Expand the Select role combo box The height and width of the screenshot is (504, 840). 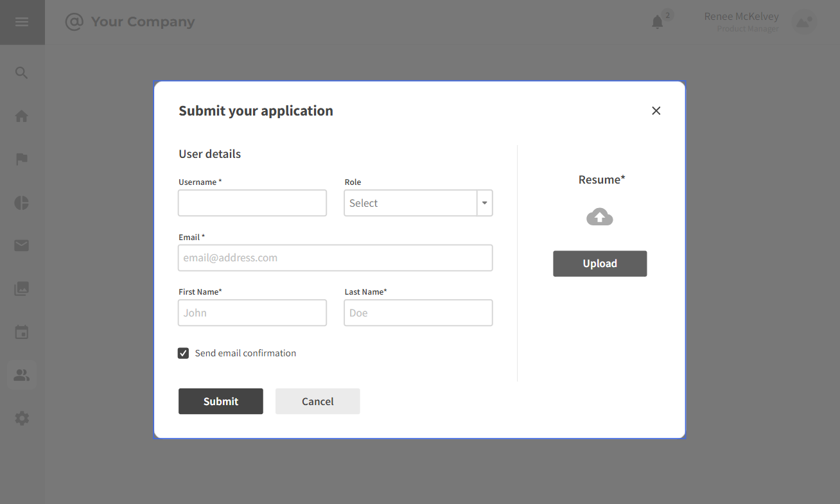(x=417, y=203)
